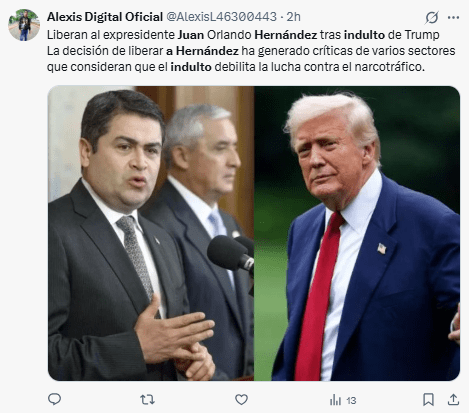Open the right photo with the red tie

(x=357, y=233)
